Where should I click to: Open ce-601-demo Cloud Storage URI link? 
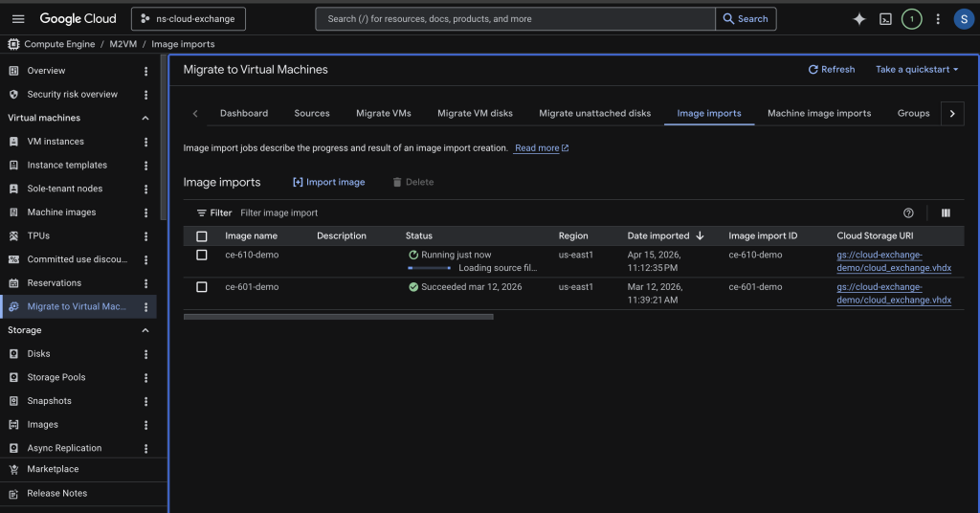pos(894,294)
